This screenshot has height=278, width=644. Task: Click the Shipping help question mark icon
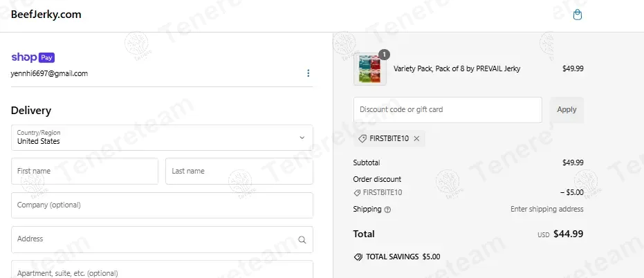click(x=387, y=210)
